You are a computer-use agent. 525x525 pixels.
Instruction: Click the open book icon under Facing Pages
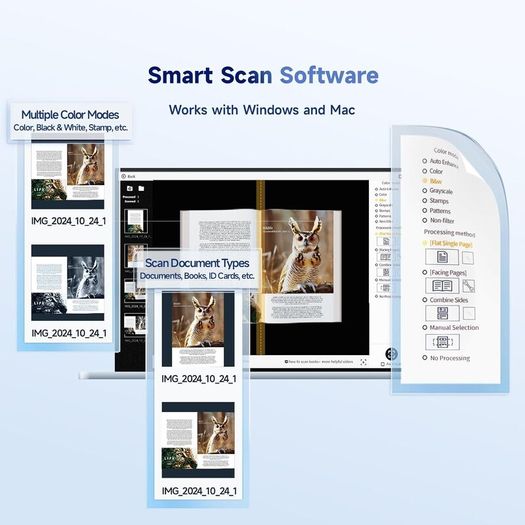pos(442,286)
